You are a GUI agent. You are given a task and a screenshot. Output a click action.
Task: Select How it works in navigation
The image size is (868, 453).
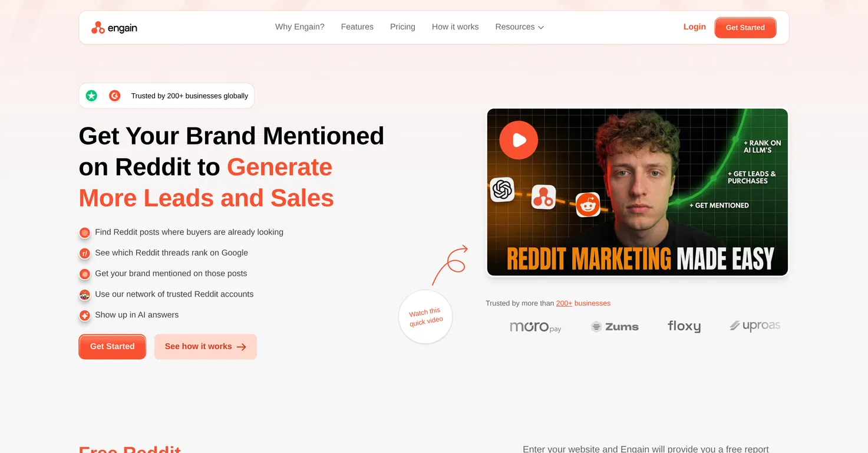455,27
